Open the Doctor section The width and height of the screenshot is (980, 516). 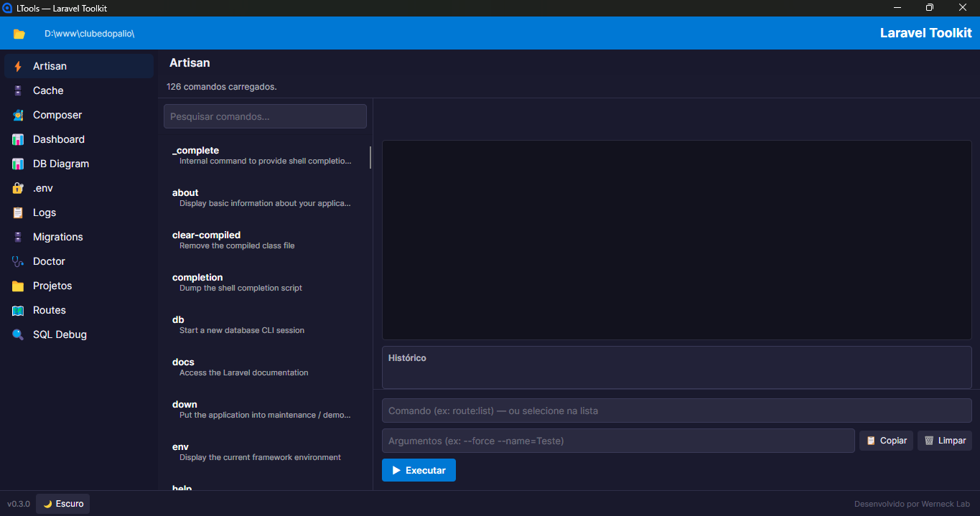(x=79, y=261)
